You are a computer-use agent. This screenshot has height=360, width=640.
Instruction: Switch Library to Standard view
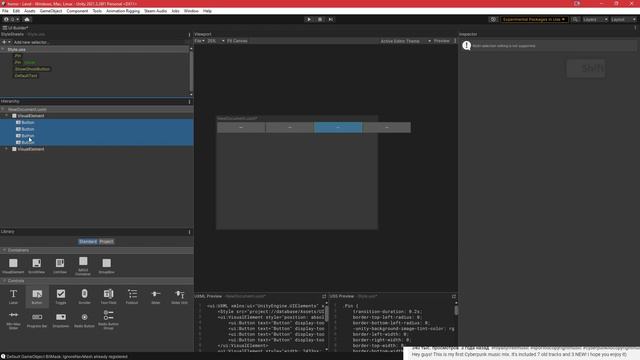coord(88,242)
